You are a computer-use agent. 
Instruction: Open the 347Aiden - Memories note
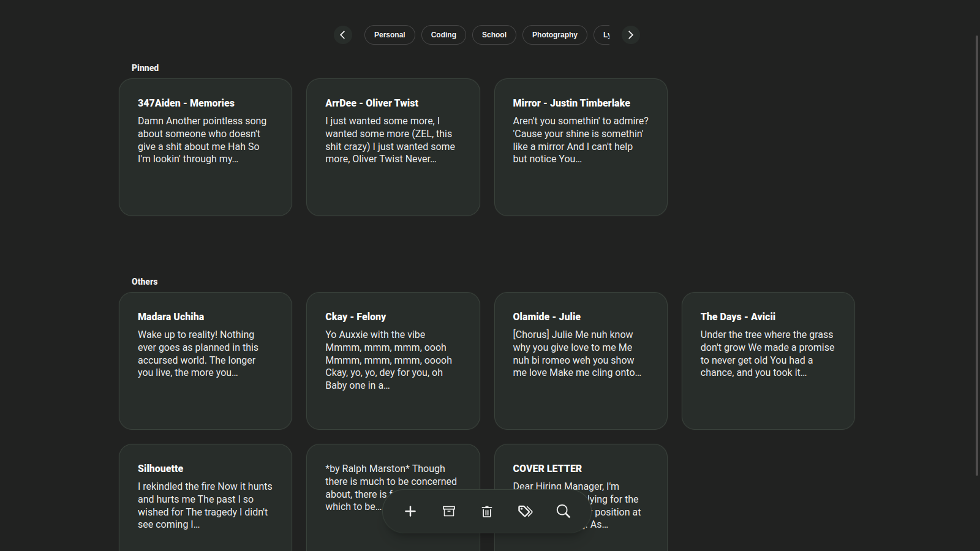(205, 147)
